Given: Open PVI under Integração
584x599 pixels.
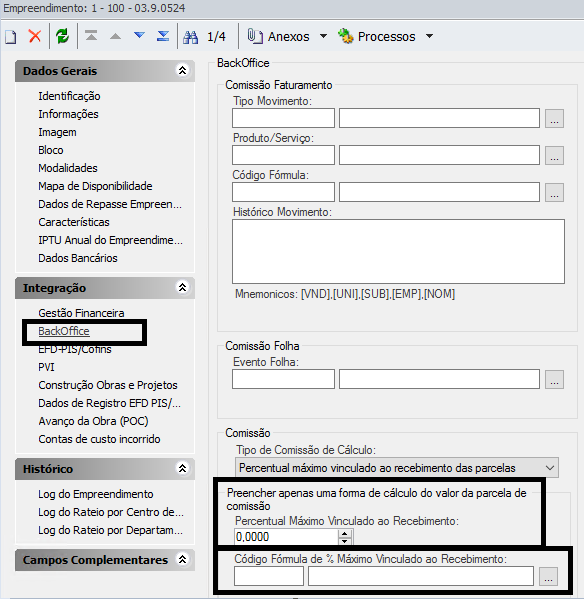Looking at the screenshot, I should (x=46, y=367).
